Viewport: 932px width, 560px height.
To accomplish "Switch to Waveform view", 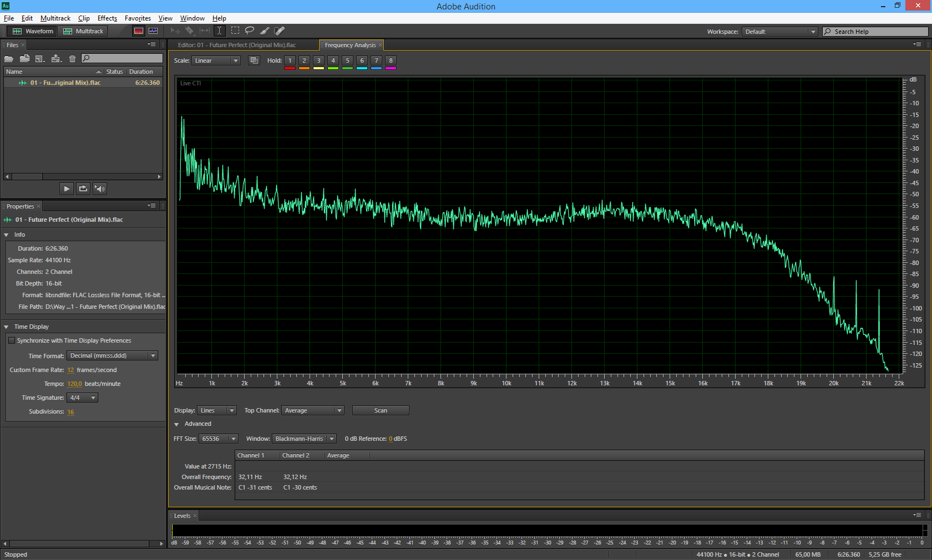I will coord(33,31).
